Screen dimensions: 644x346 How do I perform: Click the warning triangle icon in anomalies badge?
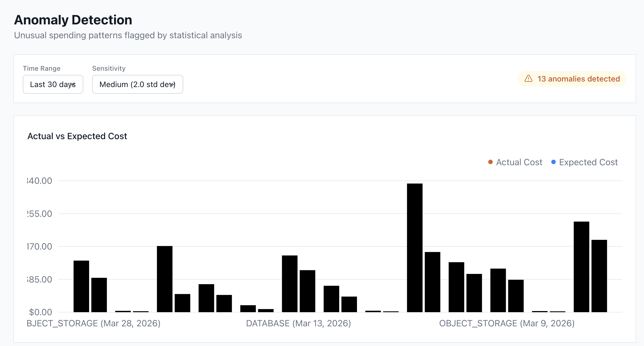coord(528,79)
